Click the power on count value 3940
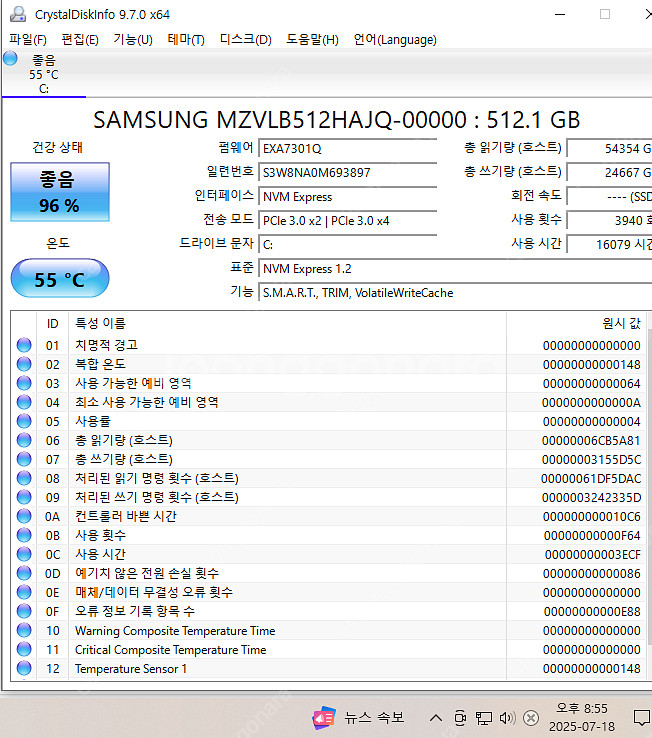This screenshot has height=738, width=652. 609,221
